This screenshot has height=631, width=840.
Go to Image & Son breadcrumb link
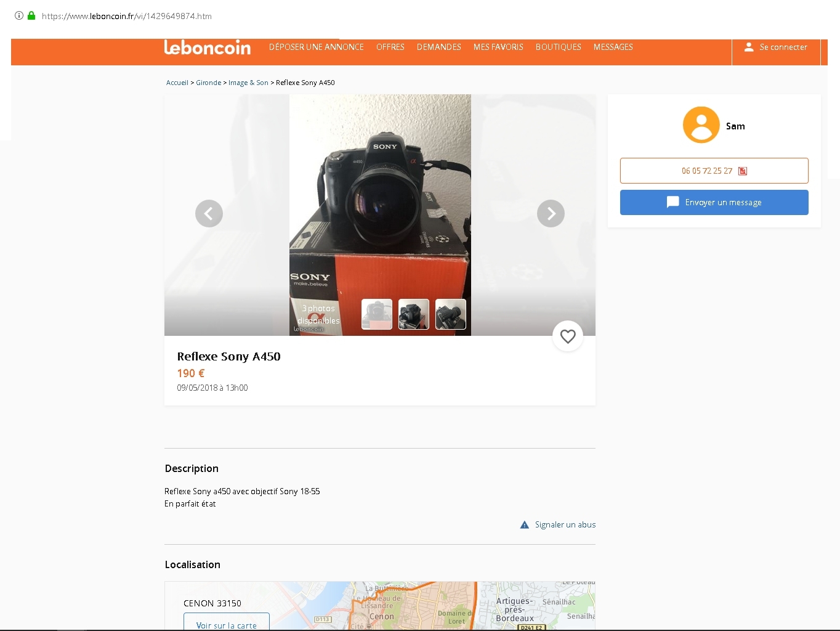(x=248, y=83)
